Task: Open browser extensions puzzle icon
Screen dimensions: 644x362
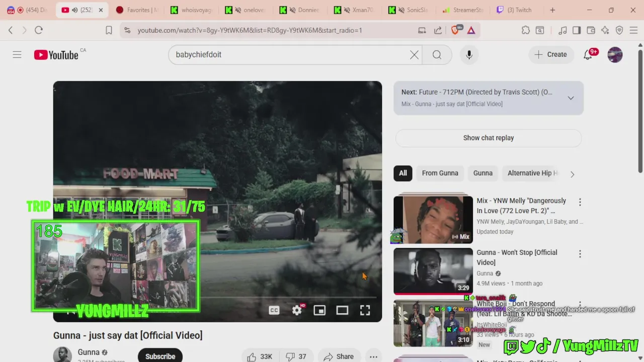Action: click(x=526, y=30)
